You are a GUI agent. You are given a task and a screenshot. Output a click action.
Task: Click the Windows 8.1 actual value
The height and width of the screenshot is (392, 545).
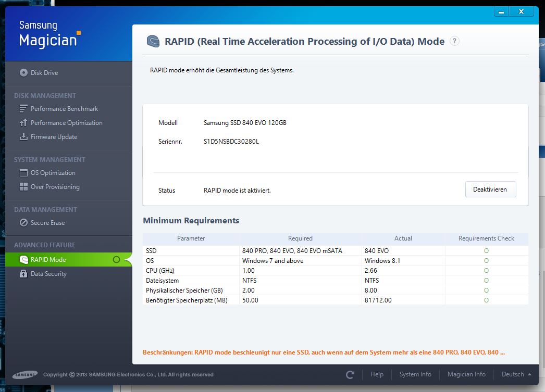pos(382,260)
